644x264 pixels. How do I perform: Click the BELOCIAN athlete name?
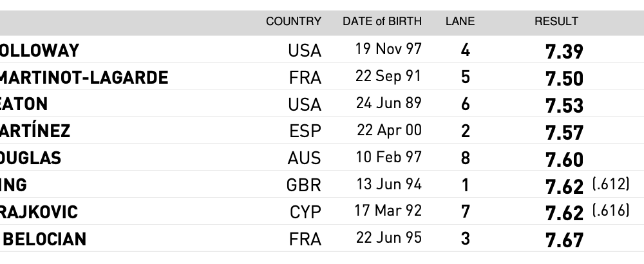tap(45, 240)
